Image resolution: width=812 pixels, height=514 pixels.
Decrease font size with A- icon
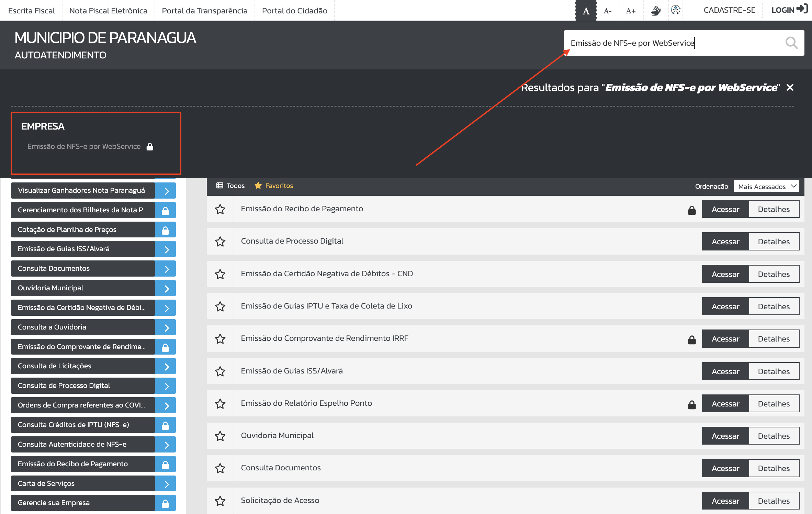(607, 11)
